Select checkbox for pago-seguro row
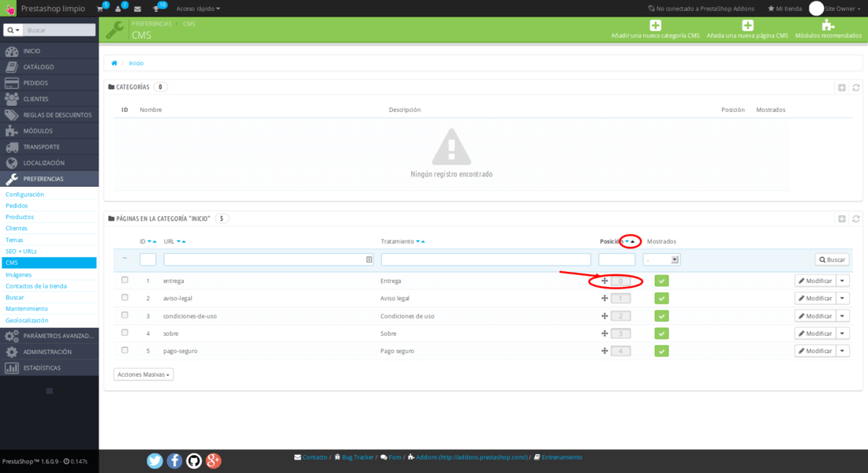This screenshot has width=868, height=473. pos(125,350)
